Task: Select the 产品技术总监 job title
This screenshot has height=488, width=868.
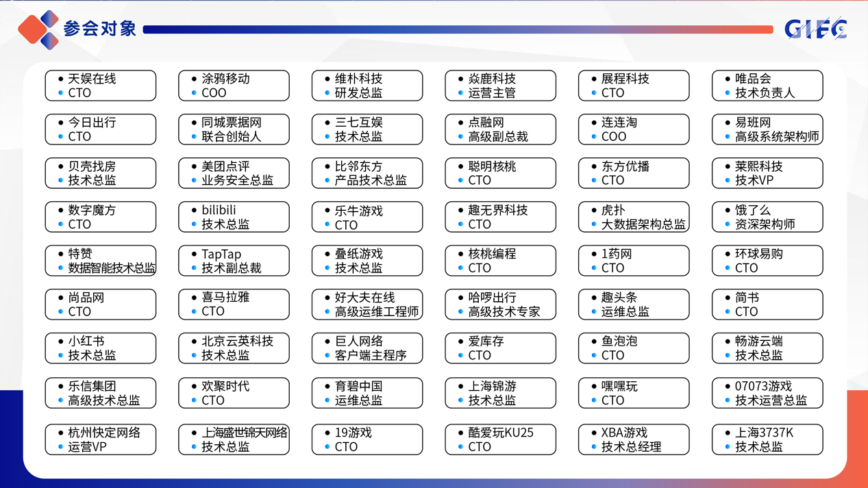Action: (371, 181)
